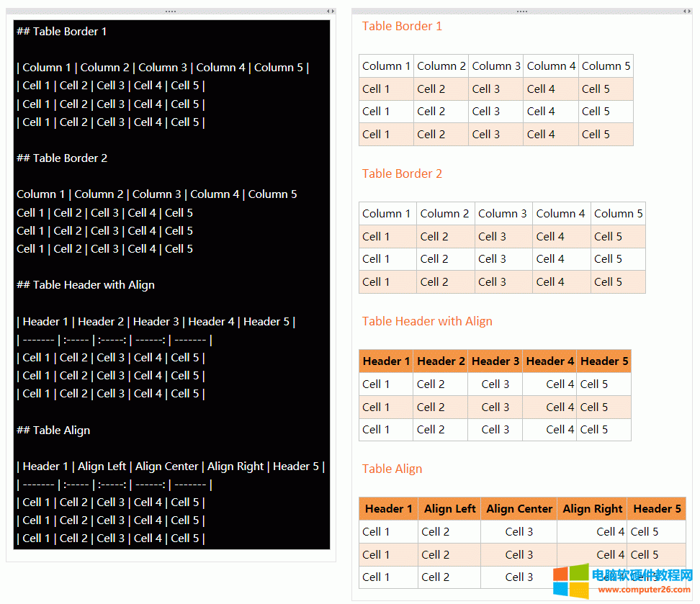Open the www.computer26.com watermark link
Viewport: 700px width, 604px height.
pyautogui.click(x=641, y=589)
